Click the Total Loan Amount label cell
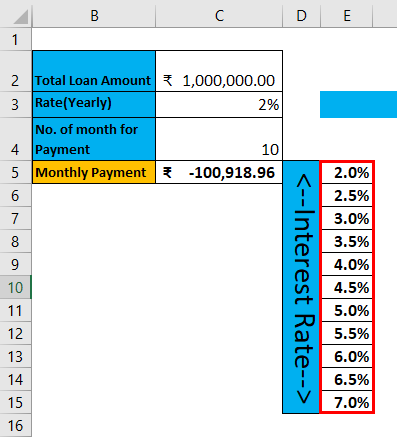The width and height of the screenshot is (397, 437). [94, 71]
